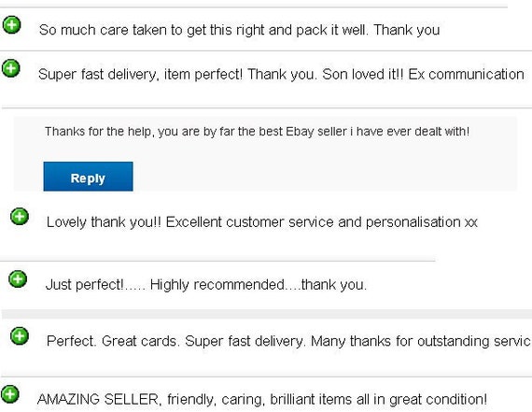The height and width of the screenshot is (412, 532).
Task: Click the positive feedback icon next to "Super fast delivery, item perfect"
Action: pyautogui.click(x=11, y=68)
